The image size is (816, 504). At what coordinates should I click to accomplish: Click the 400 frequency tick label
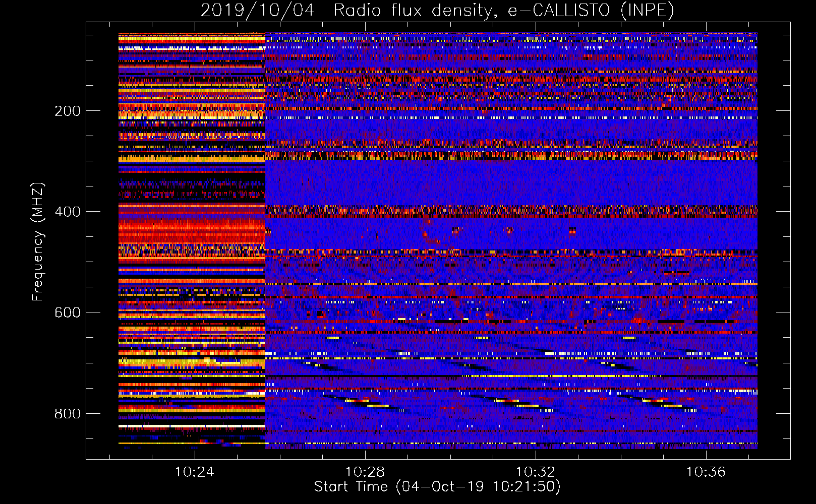click(x=68, y=212)
